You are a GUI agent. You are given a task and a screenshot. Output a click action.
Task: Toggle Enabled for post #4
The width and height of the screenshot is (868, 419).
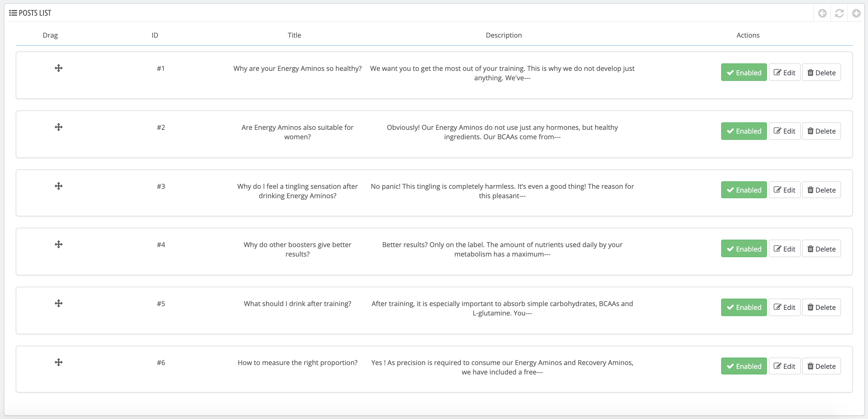pos(744,249)
